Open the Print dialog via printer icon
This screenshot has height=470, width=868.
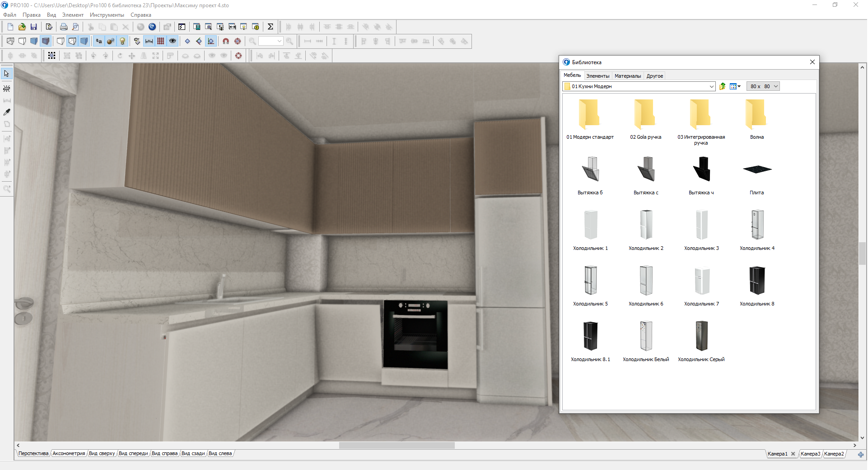click(x=64, y=27)
